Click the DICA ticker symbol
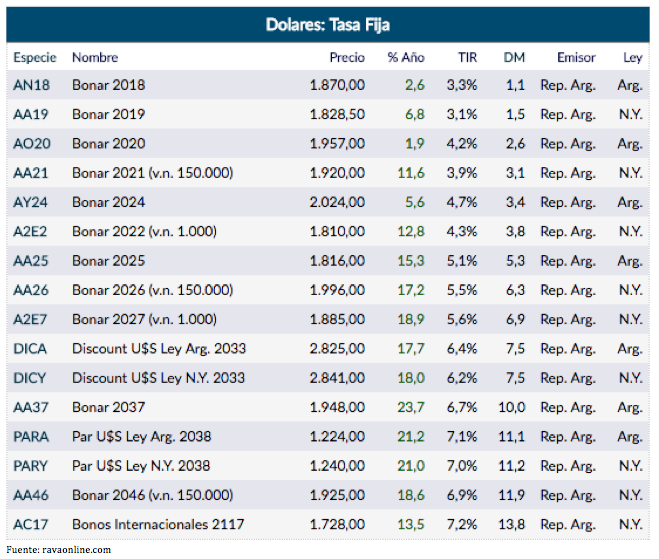Image resolution: width=659 pixels, height=559 pixels. coord(30,349)
